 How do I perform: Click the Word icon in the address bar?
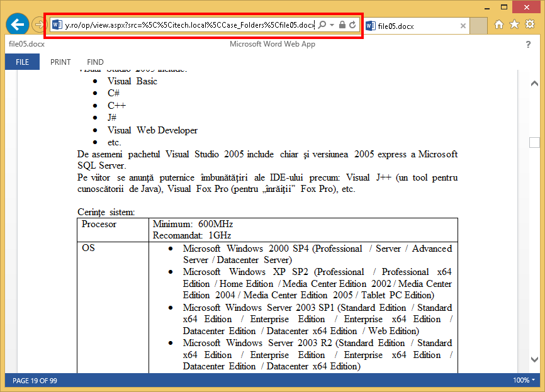pos(57,25)
